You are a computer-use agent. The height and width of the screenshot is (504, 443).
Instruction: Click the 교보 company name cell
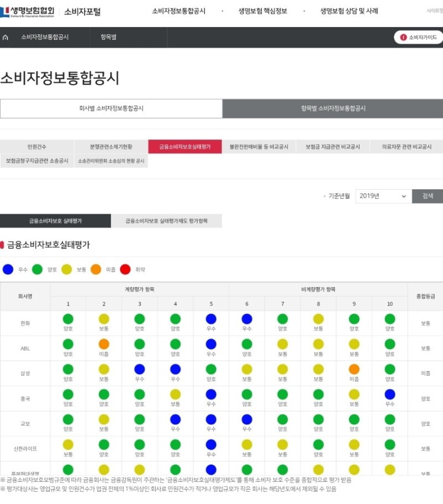[25, 424]
